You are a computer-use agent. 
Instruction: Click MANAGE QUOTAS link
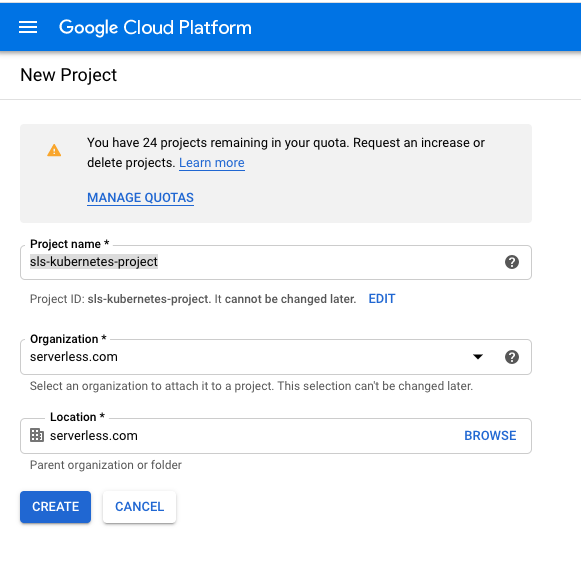(140, 198)
